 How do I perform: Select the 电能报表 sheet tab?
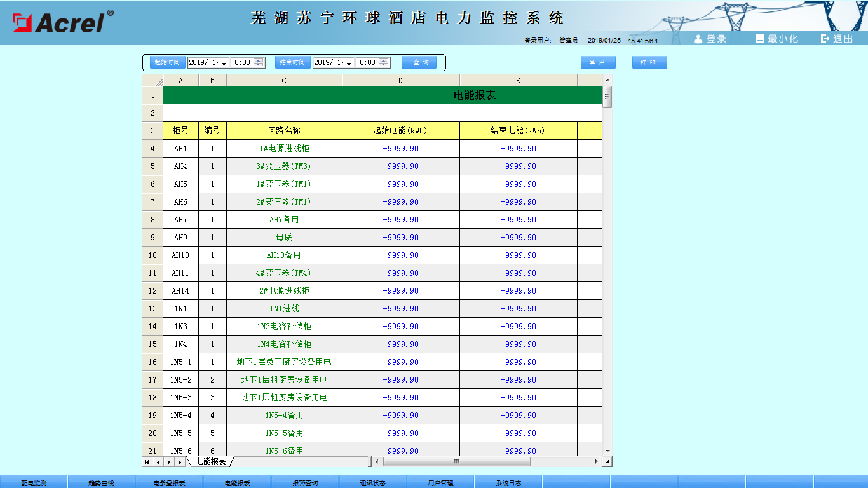(210, 461)
